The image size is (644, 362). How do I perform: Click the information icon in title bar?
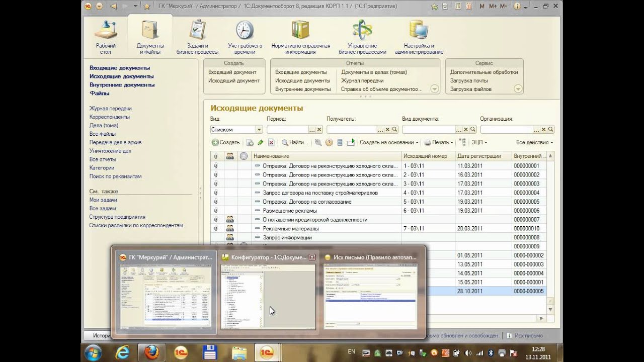(x=518, y=6)
